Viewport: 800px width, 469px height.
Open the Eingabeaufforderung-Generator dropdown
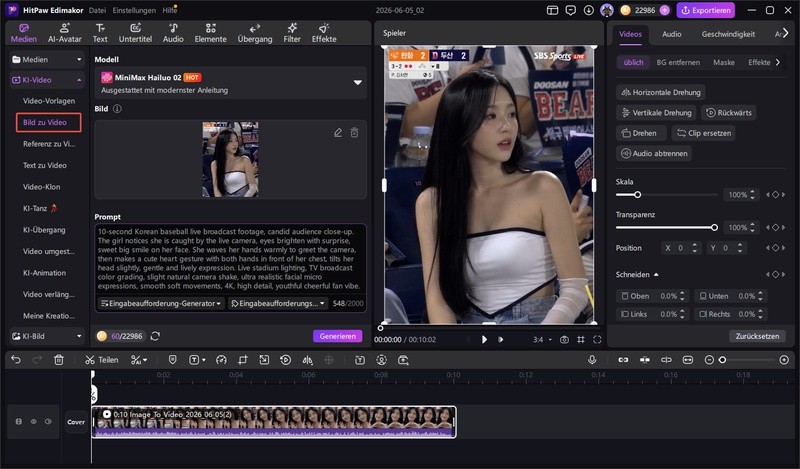pyautogui.click(x=161, y=303)
